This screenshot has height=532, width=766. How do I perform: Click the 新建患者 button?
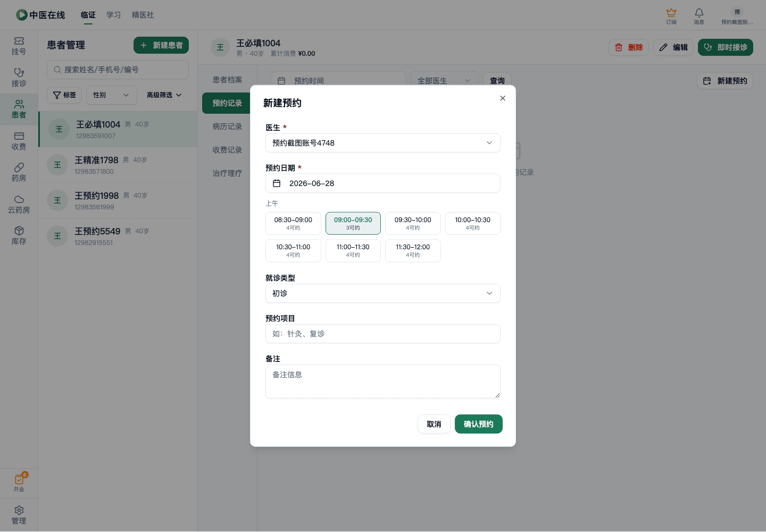click(161, 45)
